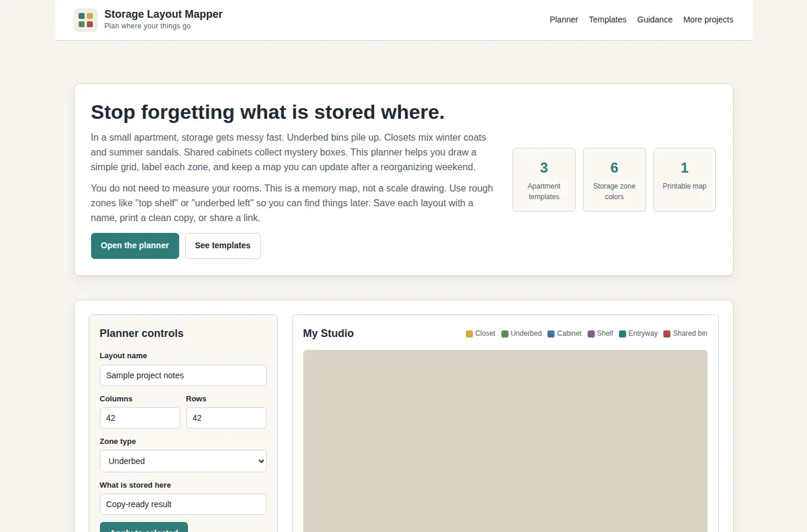Viewport: 807px width, 532px height.
Task: Click the Planner controls heading
Action: 141,333
